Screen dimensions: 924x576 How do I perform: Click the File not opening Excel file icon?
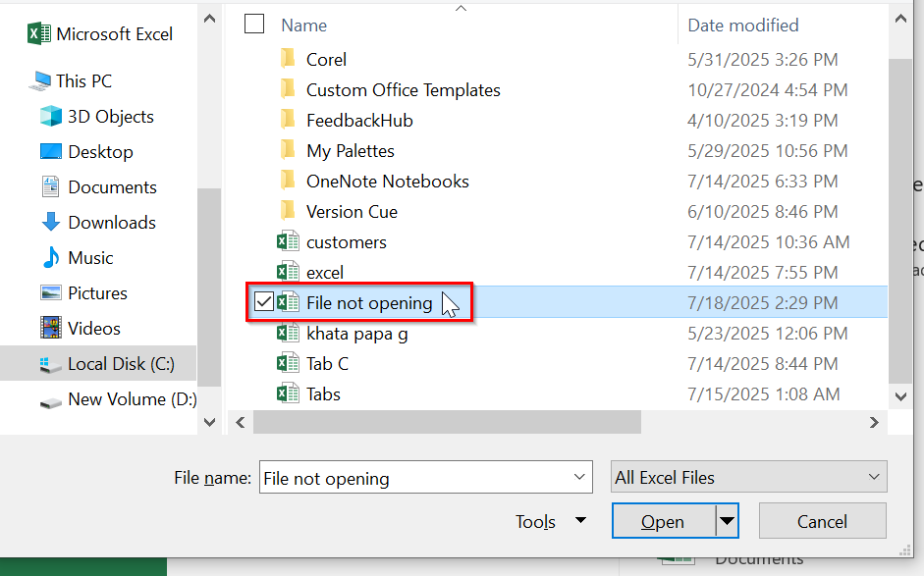288,302
